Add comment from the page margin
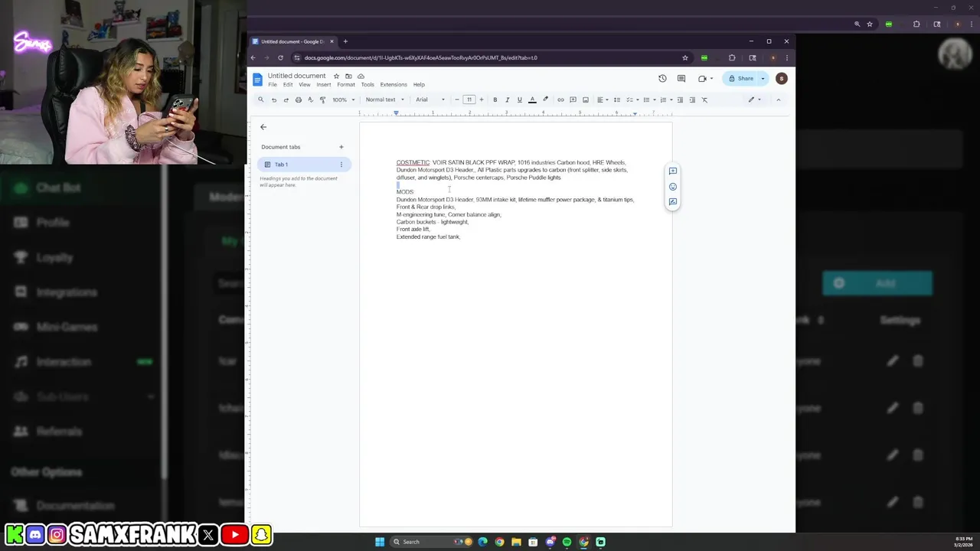This screenshot has width=980, height=551. [673, 171]
